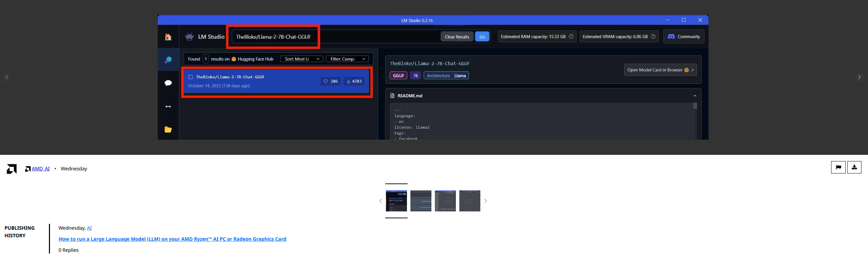The image size is (868, 259).
Task: Go to previous image in lightbox
Action: click(7, 77)
